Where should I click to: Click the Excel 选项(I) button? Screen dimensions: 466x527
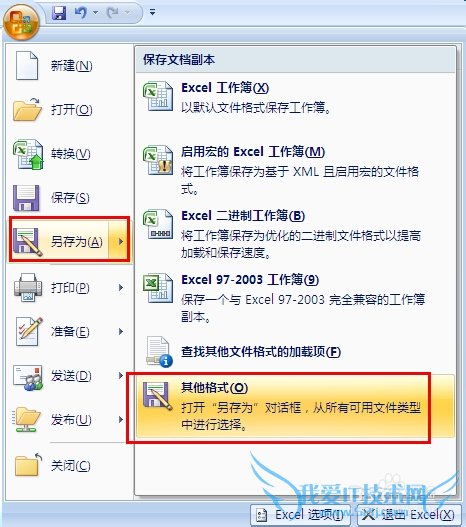(x=301, y=515)
